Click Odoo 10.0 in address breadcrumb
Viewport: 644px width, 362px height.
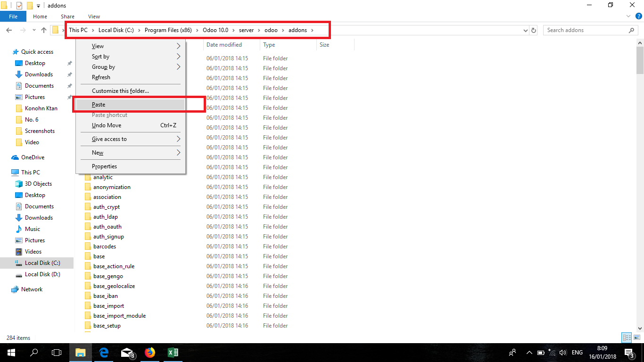(215, 30)
